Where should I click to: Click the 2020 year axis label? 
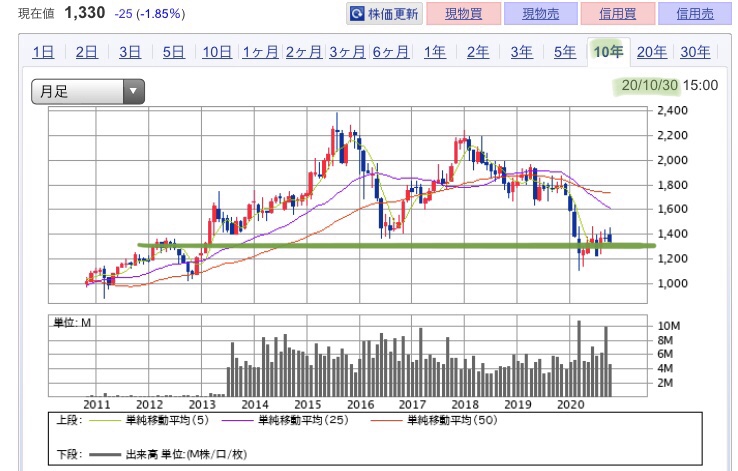click(x=570, y=405)
